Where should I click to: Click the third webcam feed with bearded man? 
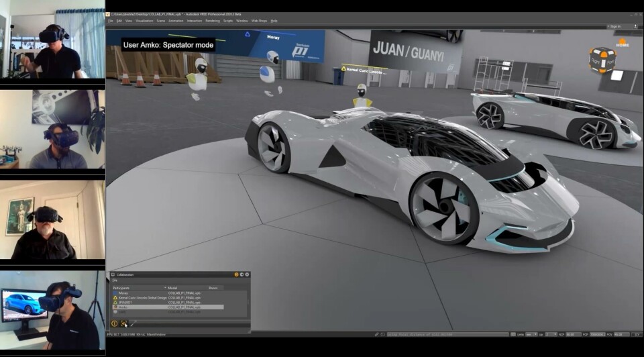pyautogui.click(x=52, y=219)
